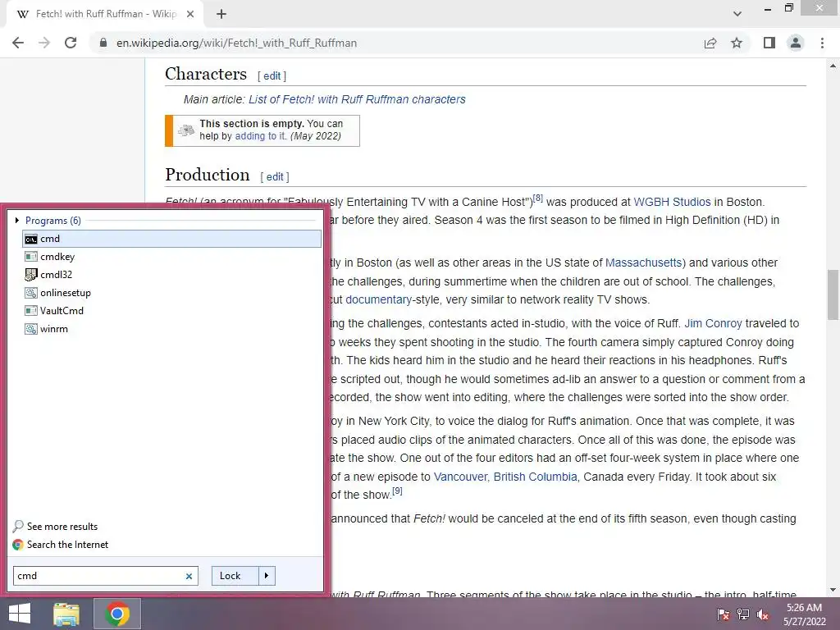Open the Jim Conroy link

(713, 323)
